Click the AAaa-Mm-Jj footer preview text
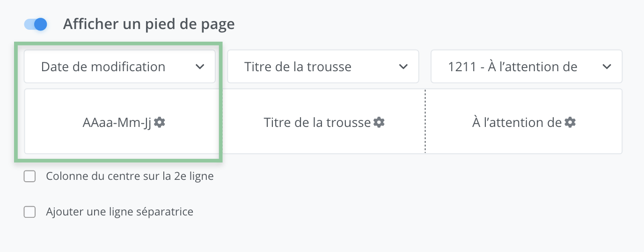The image size is (644, 252). (117, 123)
